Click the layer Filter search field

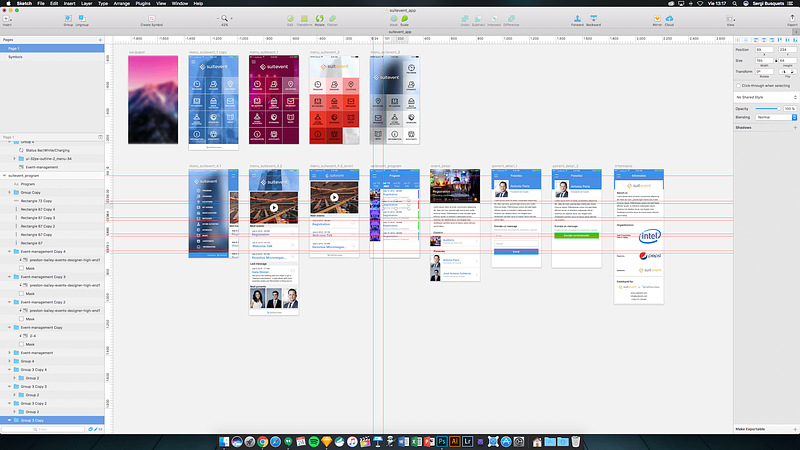click(x=43, y=430)
